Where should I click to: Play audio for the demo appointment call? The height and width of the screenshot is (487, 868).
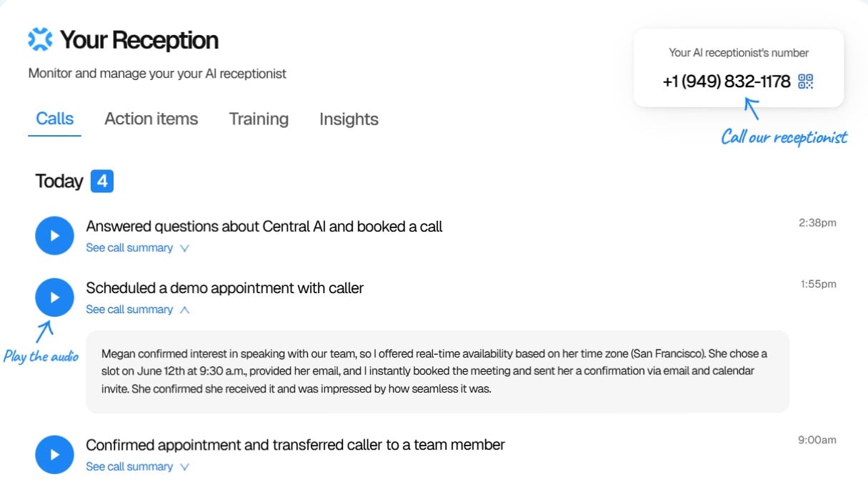pyautogui.click(x=54, y=297)
